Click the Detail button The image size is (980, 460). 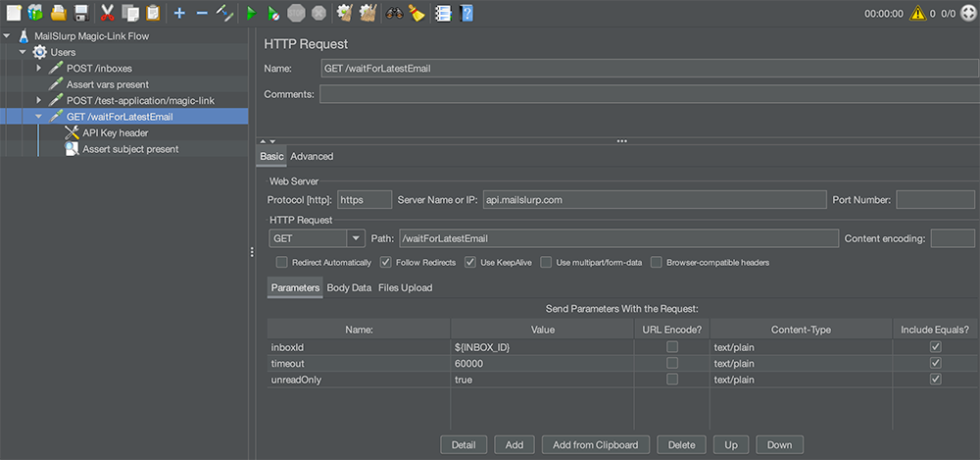(x=464, y=445)
